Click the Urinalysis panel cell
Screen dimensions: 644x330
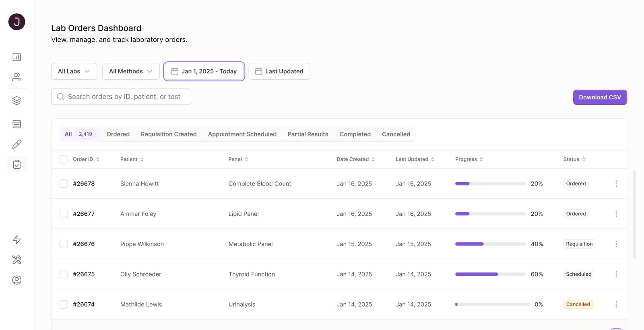pos(242,304)
